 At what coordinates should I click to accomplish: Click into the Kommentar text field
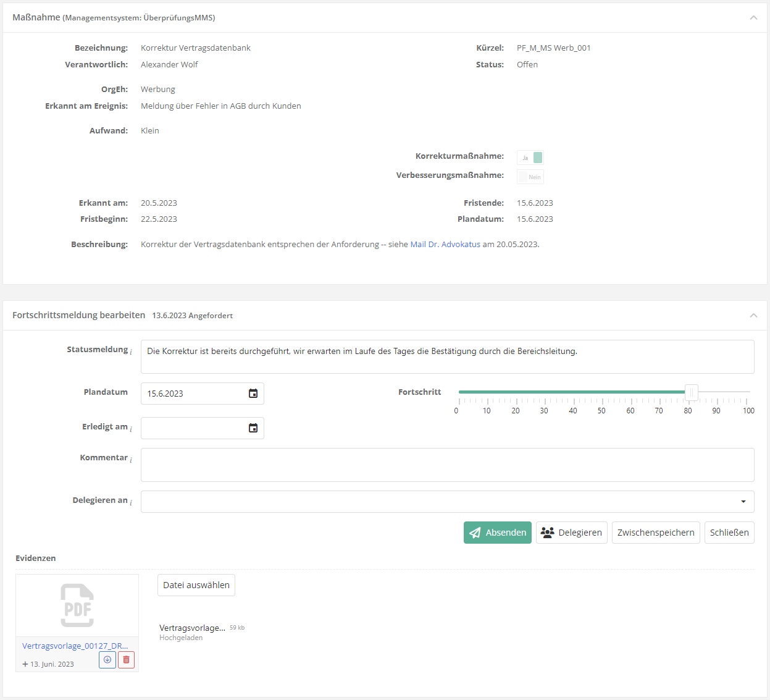tap(447, 465)
